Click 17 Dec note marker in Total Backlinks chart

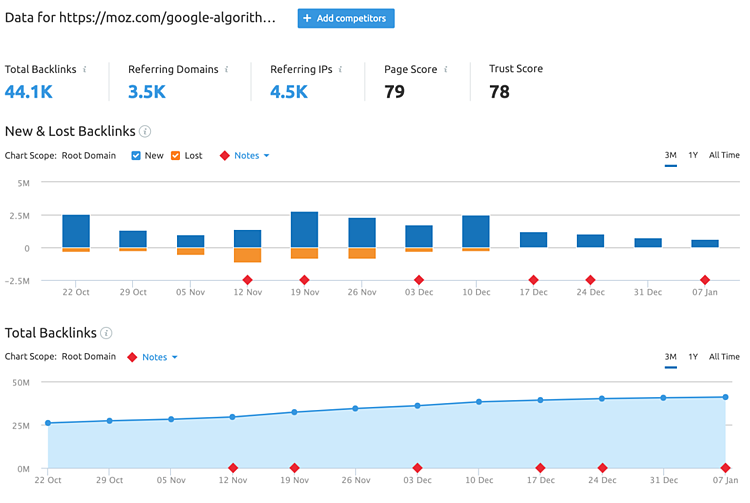click(540, 468)
